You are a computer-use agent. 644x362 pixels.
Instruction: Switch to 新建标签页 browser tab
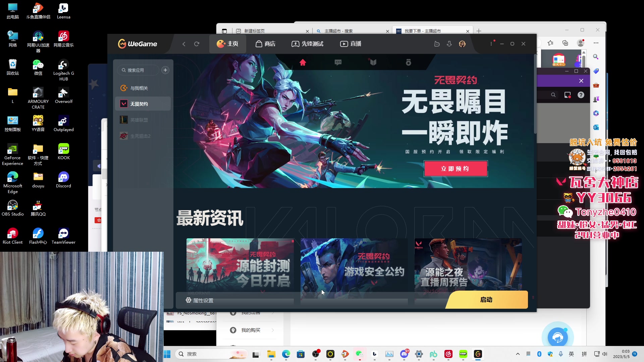tap(272, 31)
